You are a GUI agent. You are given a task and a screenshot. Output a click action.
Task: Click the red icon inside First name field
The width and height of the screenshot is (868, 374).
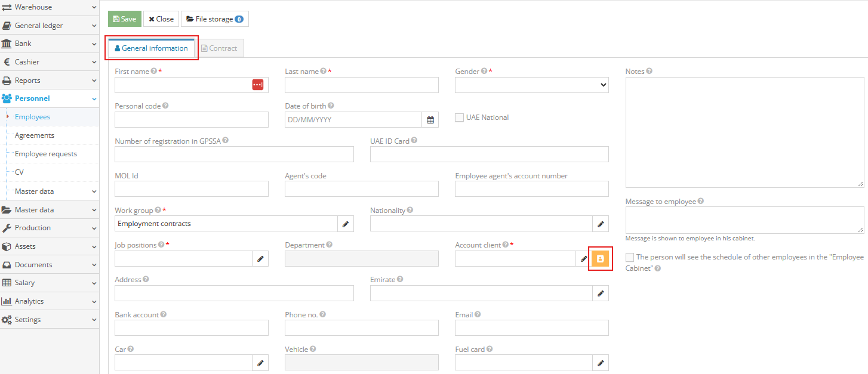point(258,85)
